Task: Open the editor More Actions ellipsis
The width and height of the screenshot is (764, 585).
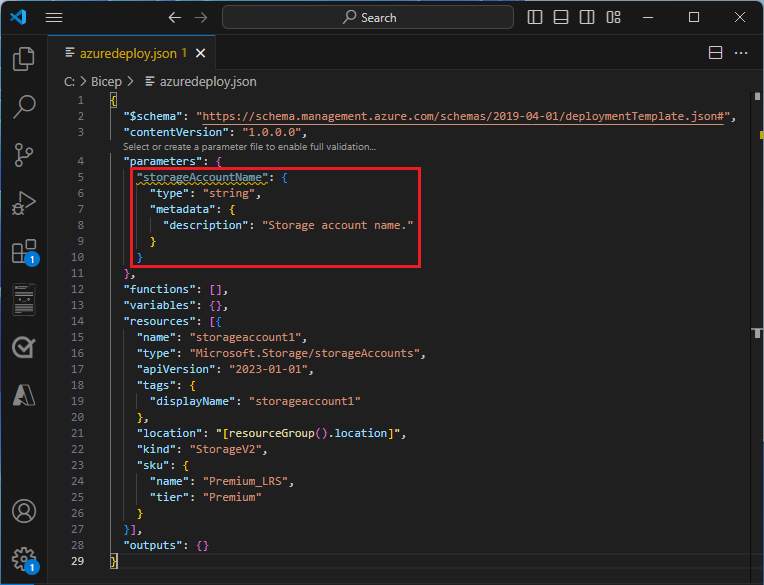Action: (741, 53)
